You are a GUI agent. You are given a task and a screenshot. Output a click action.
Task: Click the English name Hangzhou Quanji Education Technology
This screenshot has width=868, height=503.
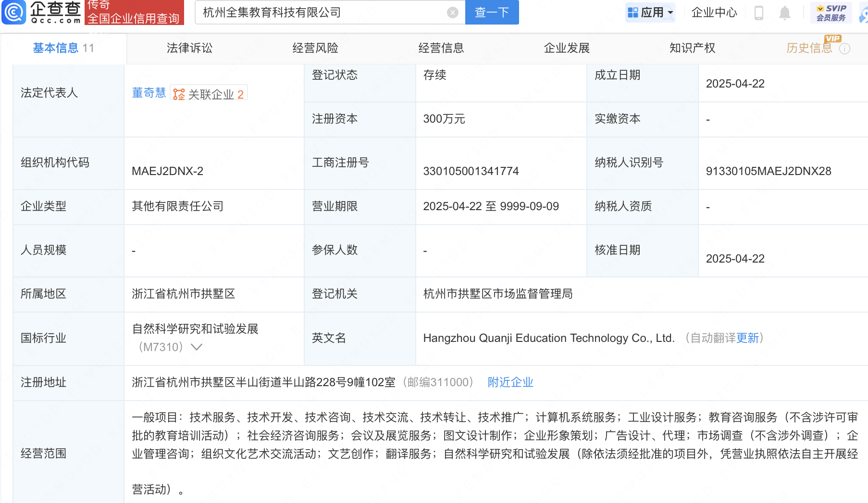[549, 338]
